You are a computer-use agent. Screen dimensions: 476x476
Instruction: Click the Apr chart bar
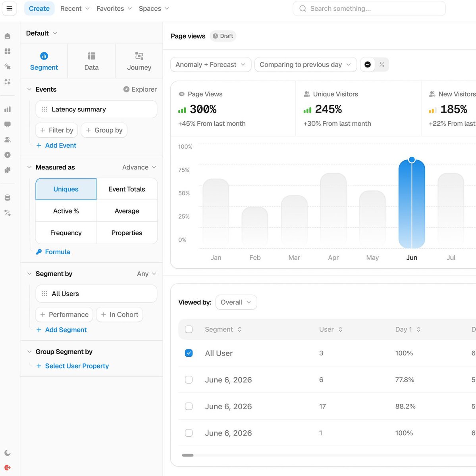click(x=333, y=211)
